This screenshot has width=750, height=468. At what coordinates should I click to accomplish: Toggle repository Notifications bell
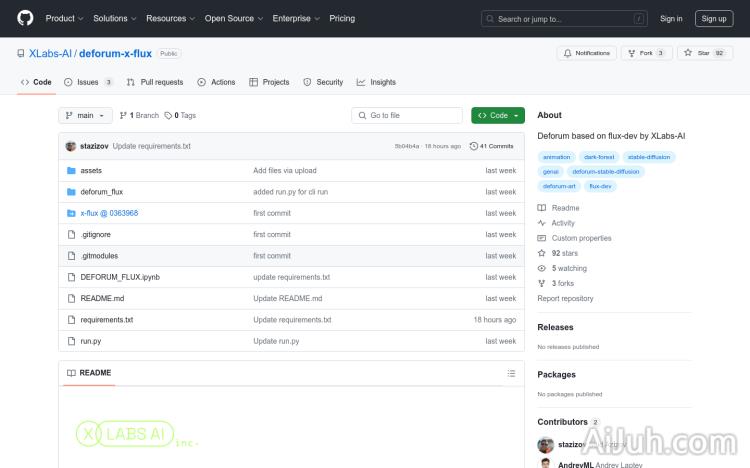click(x=587, y=53)
